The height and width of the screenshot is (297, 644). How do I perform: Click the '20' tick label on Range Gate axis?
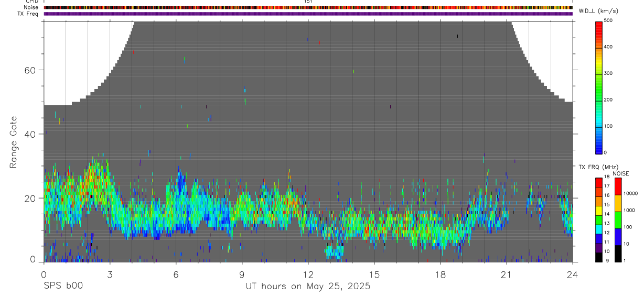tap(30, 198)
